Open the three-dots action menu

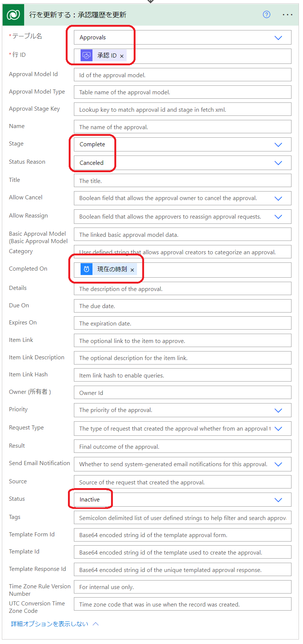coord(287,14)
